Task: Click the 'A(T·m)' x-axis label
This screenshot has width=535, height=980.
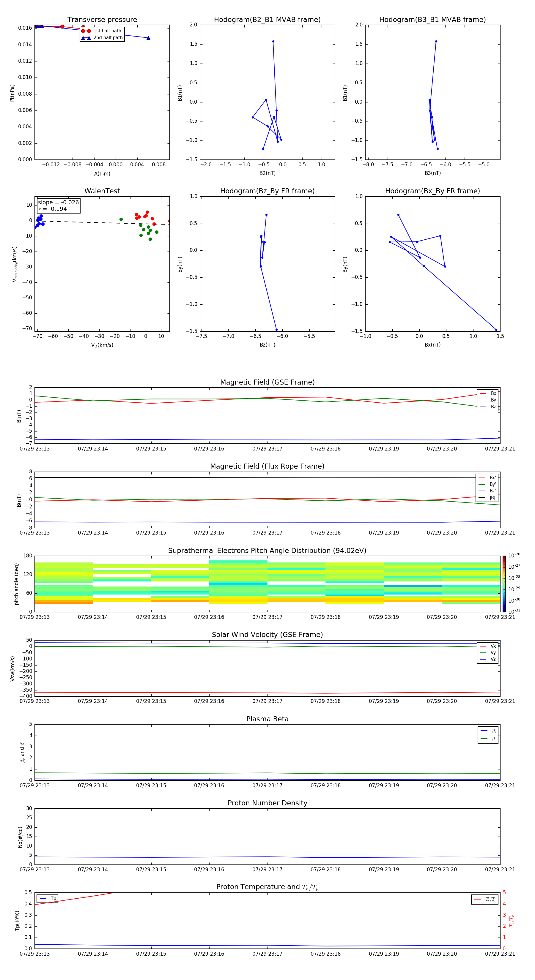Action: pyautogui.click(x=102, y=174)
